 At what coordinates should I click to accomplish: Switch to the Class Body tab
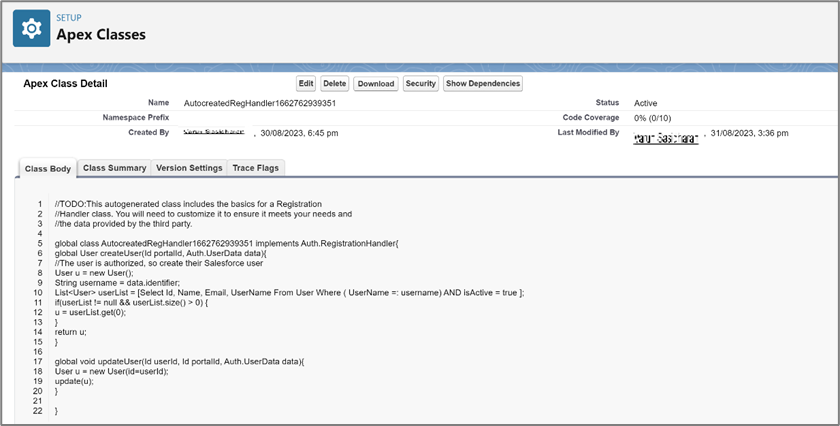click(47, 169)
